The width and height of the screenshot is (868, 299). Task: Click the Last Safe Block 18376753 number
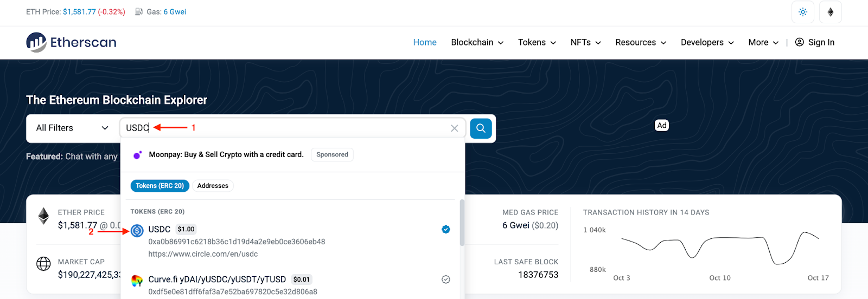tap(538, 275)
